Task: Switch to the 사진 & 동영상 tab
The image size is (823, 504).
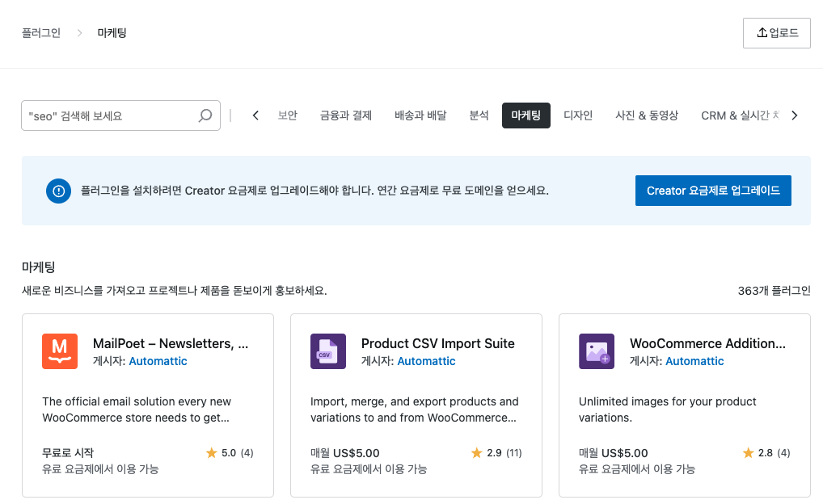Action: pyautogui.click(x=647, y=115)
